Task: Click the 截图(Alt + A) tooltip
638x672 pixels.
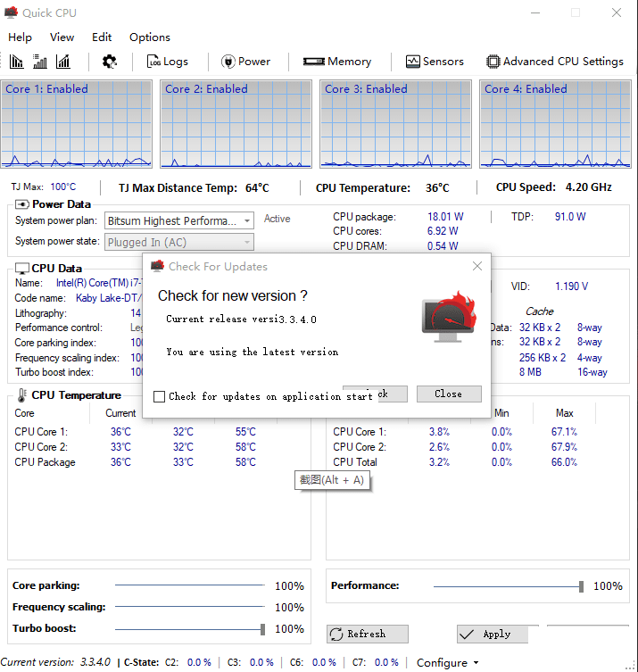Action: [332, 480]
